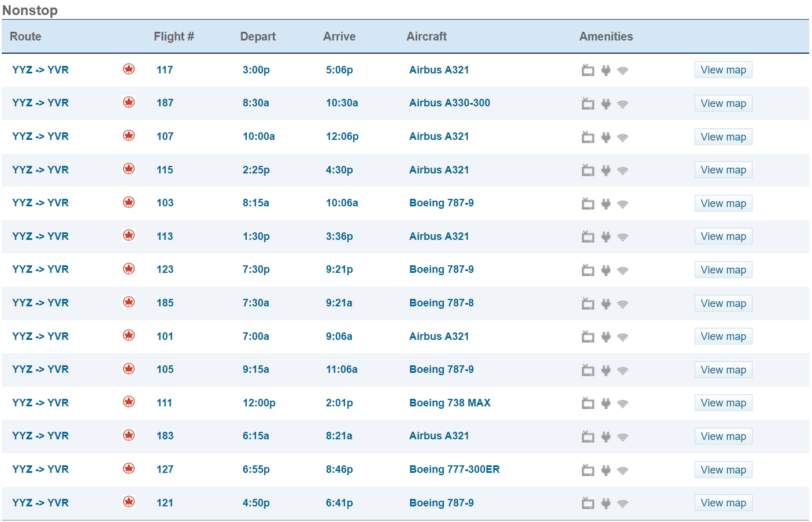Click the TV entertainment icon for flight 101

coord(588,337)
